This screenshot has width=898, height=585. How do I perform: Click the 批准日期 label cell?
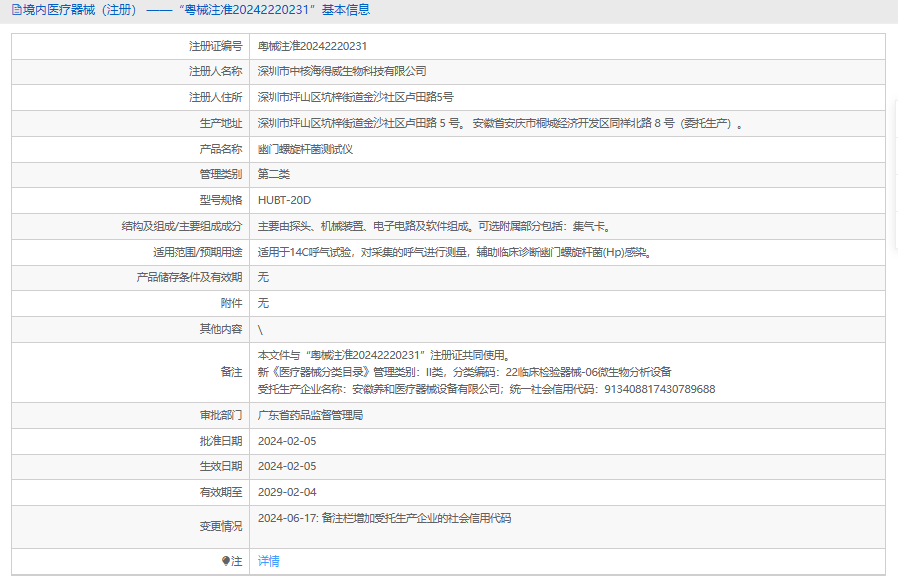pyautogui.click(x=131, y=441)
